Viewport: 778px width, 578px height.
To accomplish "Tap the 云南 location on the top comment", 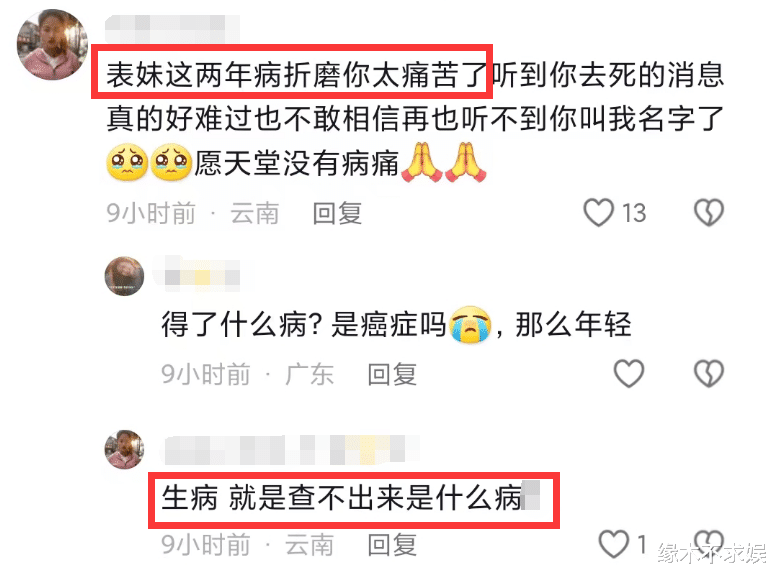I will pyautogui.click(x=255, y=213).
